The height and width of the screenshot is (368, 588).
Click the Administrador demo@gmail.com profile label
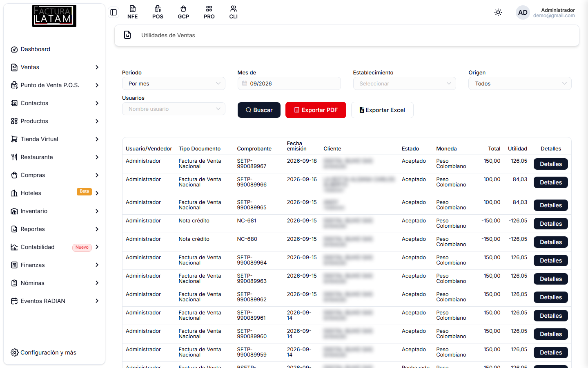click(554, 13)
